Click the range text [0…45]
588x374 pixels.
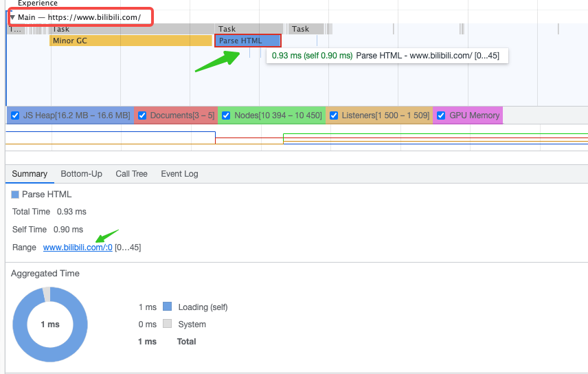[x=128, y=247]
